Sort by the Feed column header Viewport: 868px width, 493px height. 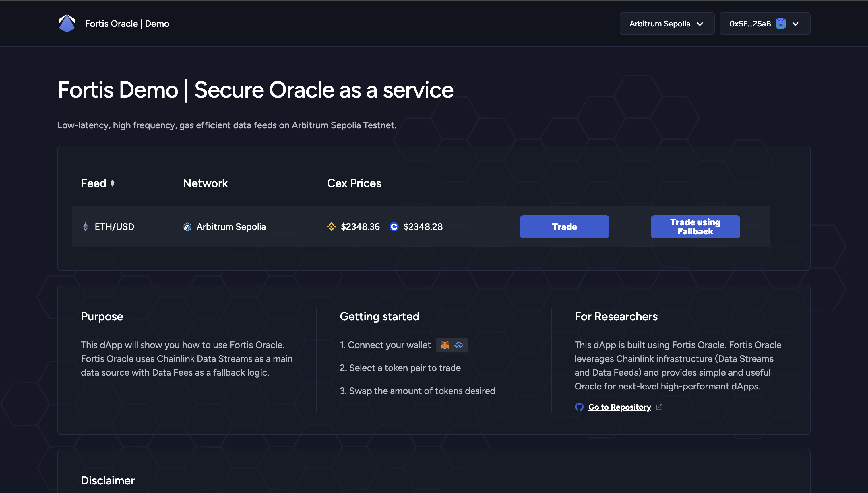pyautogui.click(x=94, y=183)
